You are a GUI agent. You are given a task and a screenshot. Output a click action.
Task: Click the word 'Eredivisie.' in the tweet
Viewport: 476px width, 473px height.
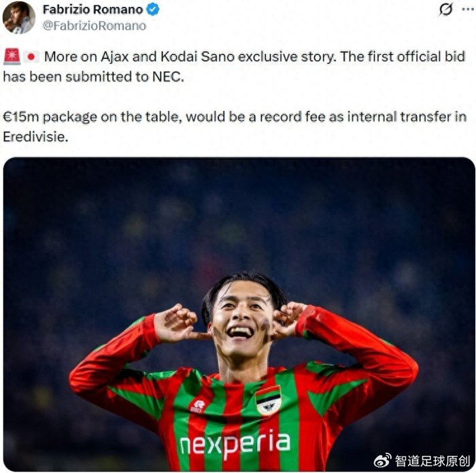pyautogui.click(x=35, y=137)
